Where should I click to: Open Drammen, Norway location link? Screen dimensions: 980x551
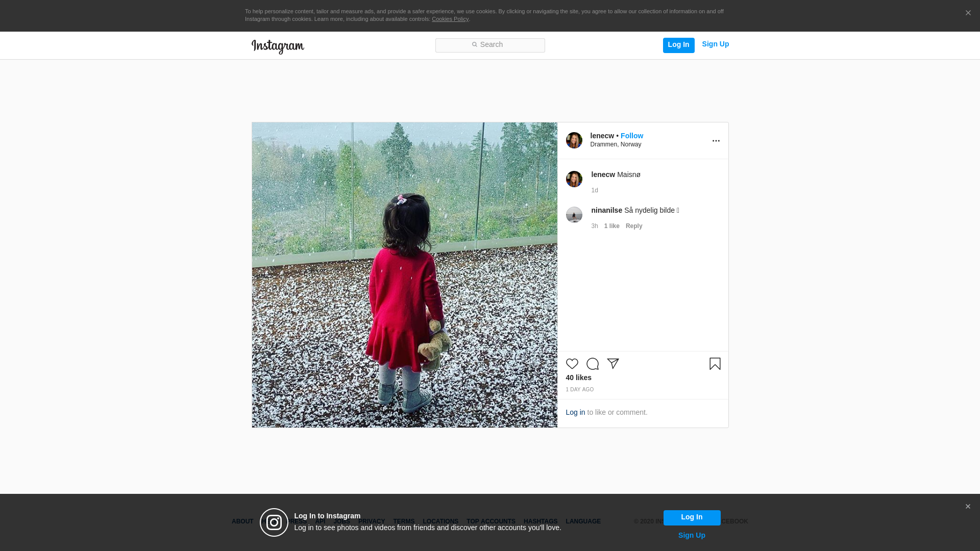click(x=616, y=144)
